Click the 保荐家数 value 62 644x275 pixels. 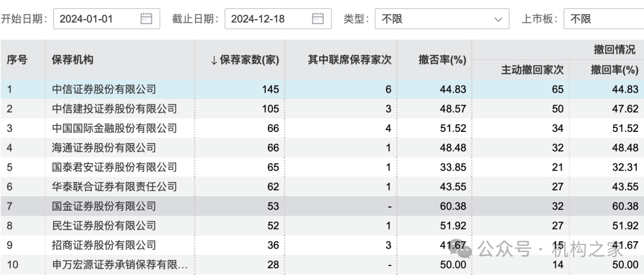[273, 187]
